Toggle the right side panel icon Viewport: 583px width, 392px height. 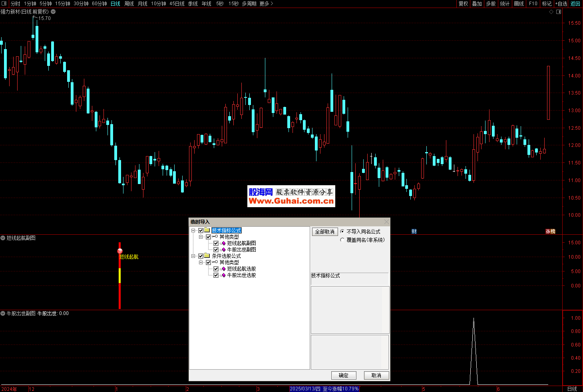pyautogui.click(x=559, y=12)
